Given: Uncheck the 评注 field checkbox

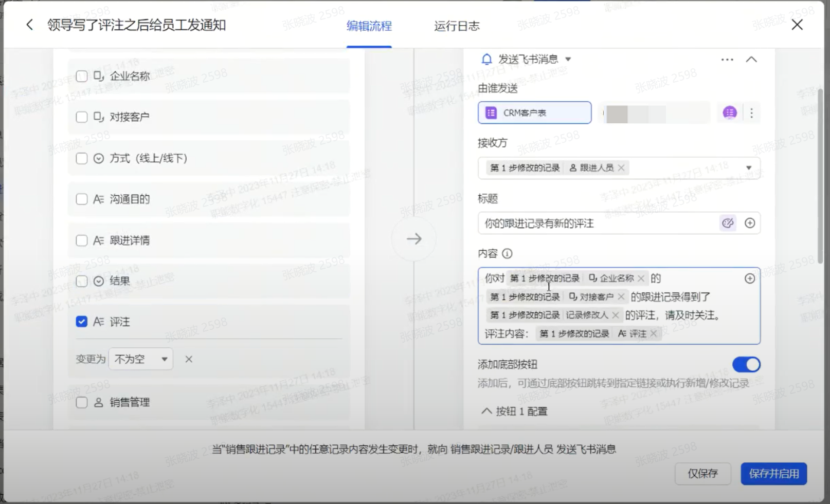Looking at the screenshot, I should (x=82, y=322).
